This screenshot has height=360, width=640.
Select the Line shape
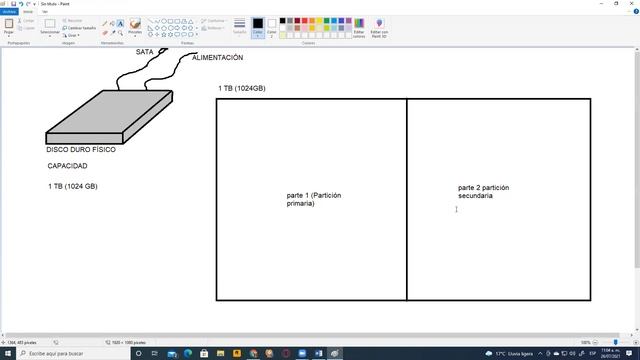(x=150, y=21)
